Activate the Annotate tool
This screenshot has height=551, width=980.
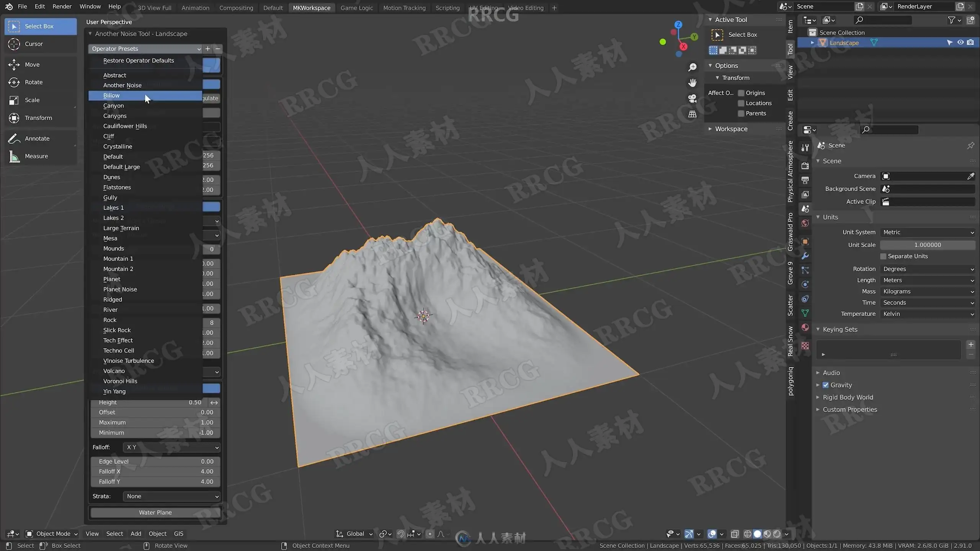tap(40, 139)
